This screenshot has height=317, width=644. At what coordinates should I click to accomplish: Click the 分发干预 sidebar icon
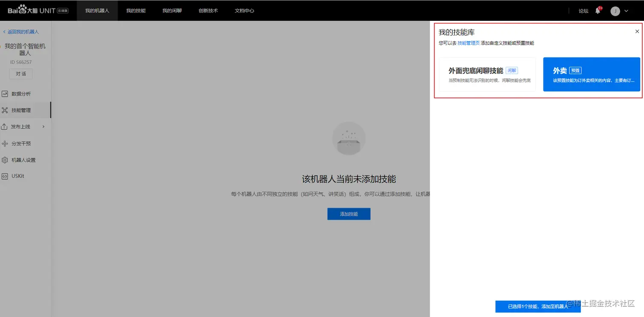coord(5,144)
